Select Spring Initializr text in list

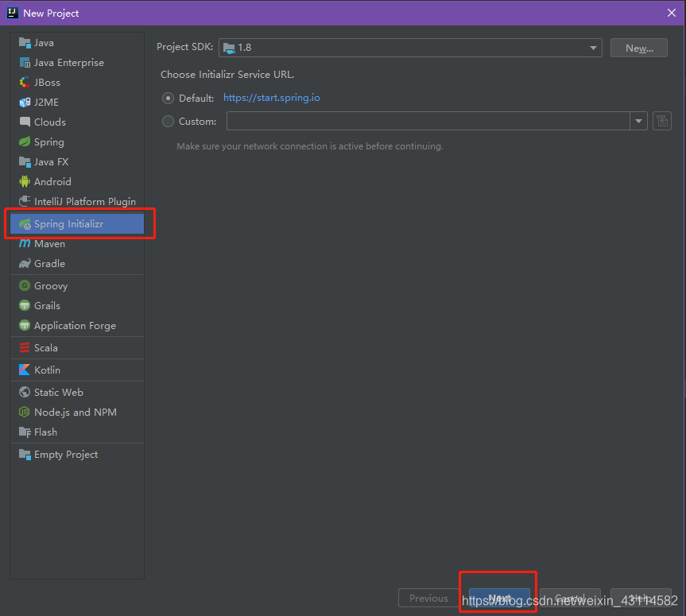(x=68, y=224)
